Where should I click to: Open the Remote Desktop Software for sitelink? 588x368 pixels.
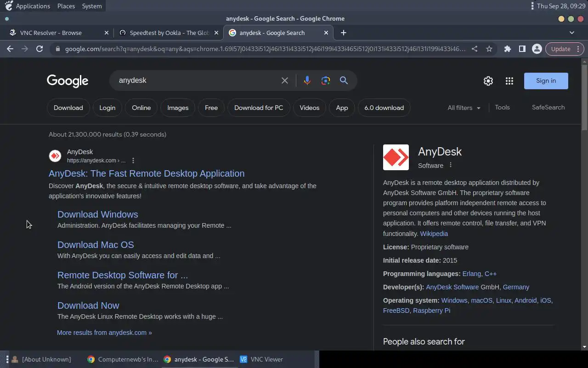point(123,275)
